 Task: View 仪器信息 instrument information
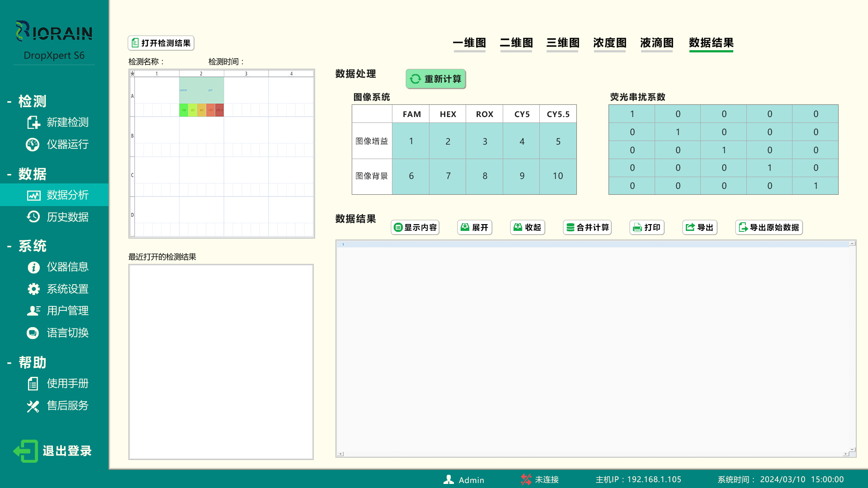coord(68,267)
